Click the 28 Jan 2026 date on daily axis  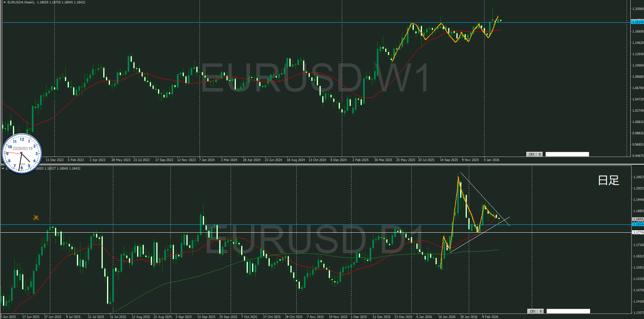click(x=468, y=317)
